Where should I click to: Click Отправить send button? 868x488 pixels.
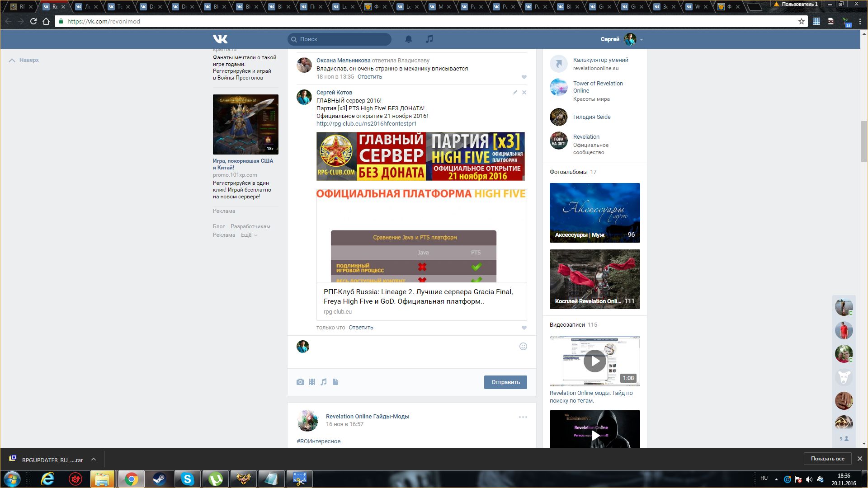[x=505, y=382]
